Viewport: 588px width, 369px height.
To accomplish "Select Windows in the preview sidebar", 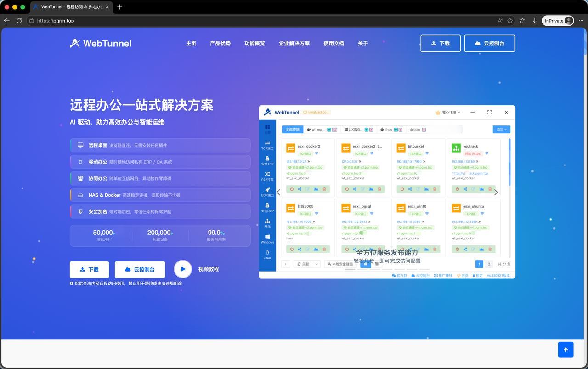I will [x=267, y=239].
